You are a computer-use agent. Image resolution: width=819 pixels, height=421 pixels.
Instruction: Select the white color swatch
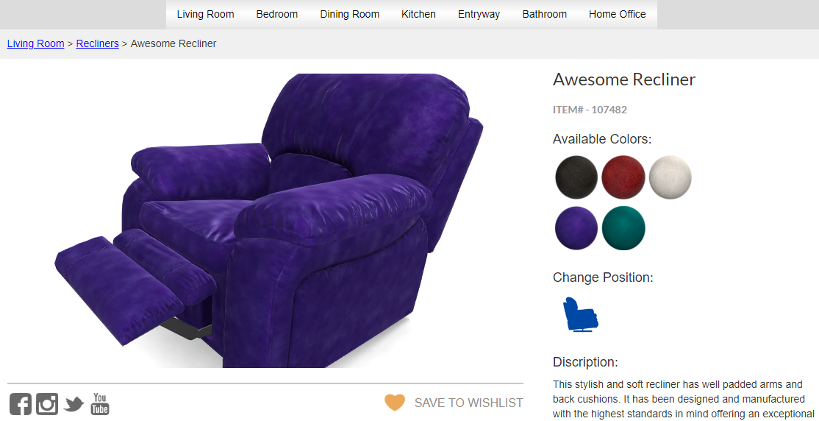click(x=670, y=177)
